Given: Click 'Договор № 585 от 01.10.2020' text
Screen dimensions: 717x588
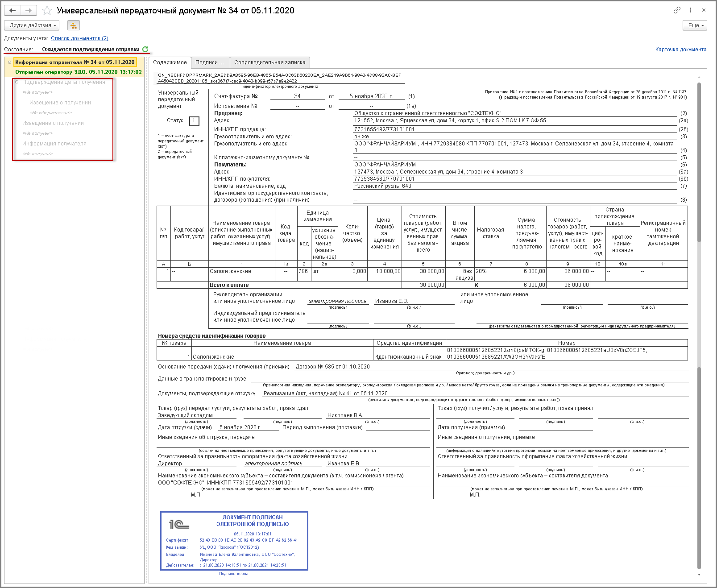Looking at the screenshot, I should (x=332, y=367).
